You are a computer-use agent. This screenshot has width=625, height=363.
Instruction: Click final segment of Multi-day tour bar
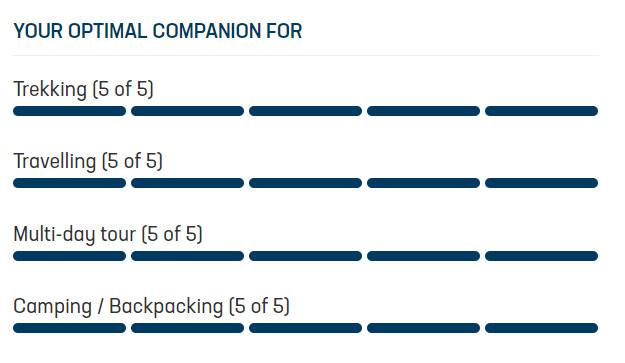[541, 256]
